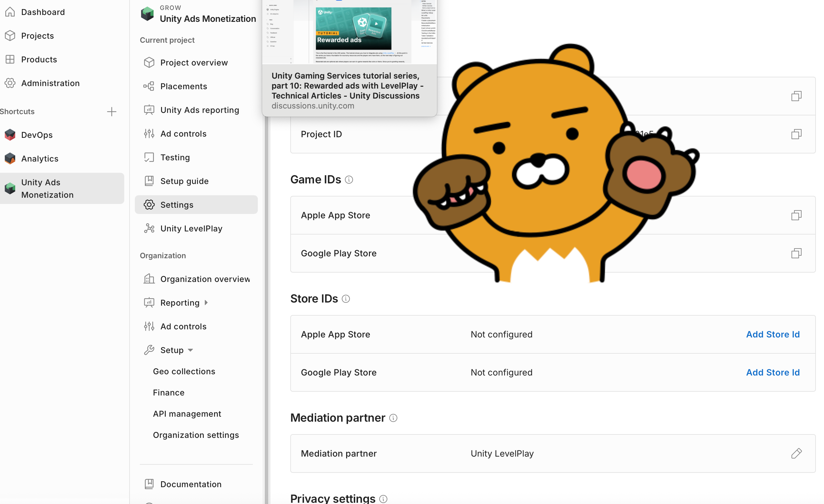Copy the Apple App Store game ID
This screenshot has width=824, height=504.
tap(796, 215)
